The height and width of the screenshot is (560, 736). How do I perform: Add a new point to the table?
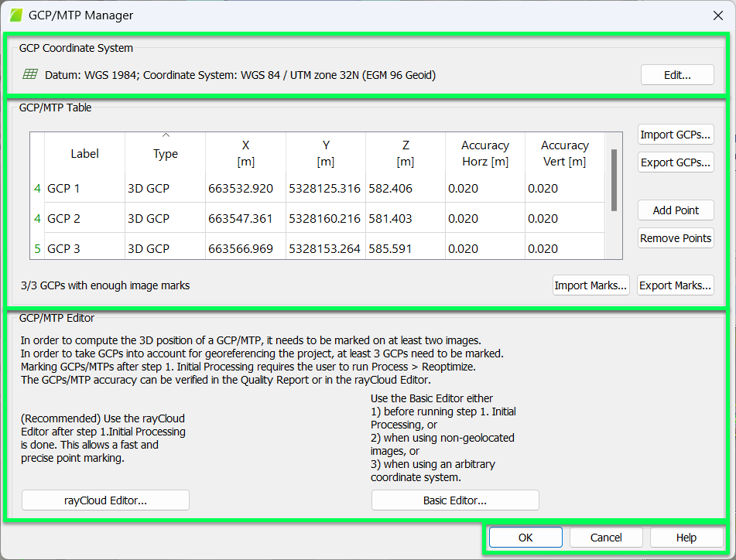675,210
